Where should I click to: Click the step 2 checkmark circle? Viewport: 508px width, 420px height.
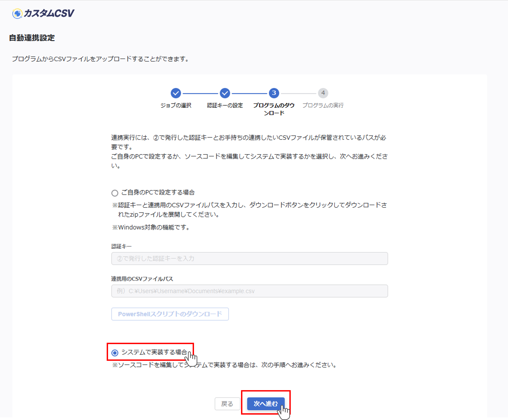(x=225, y=93)
